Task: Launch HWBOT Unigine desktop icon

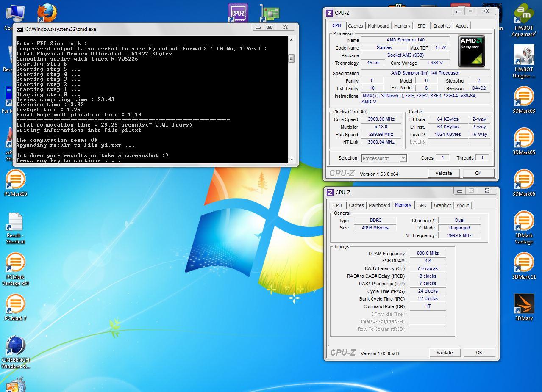Action: tap(524, 61)
